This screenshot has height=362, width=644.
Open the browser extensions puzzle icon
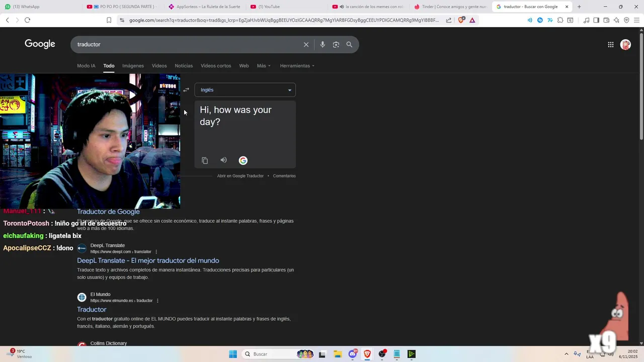click(560, 20)
